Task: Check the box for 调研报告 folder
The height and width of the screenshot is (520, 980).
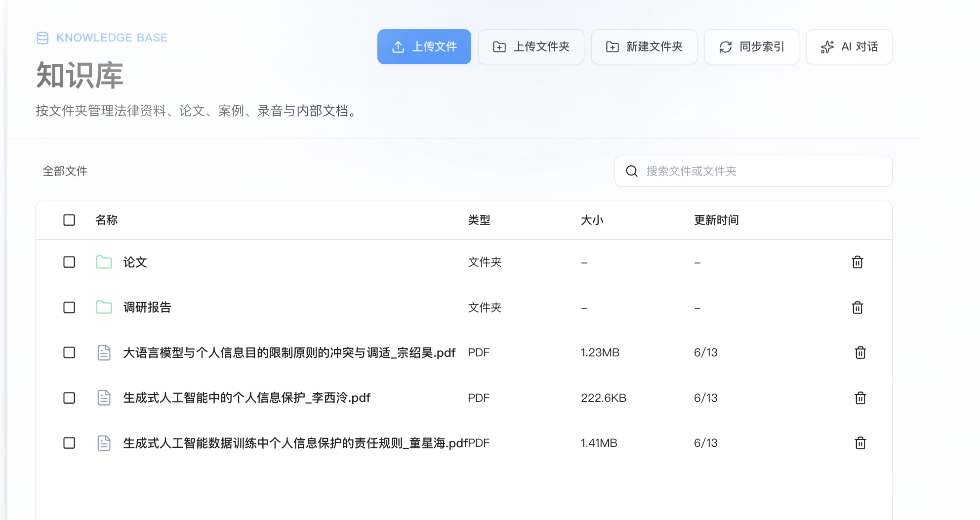Action: pyautogui.click(x=69, y=307)
